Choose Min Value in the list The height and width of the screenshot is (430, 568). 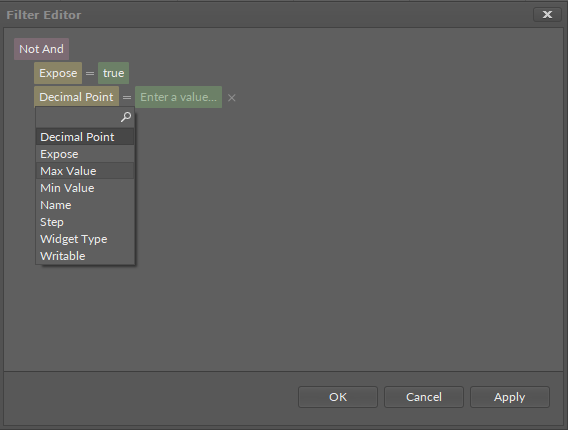coord(85,188)
